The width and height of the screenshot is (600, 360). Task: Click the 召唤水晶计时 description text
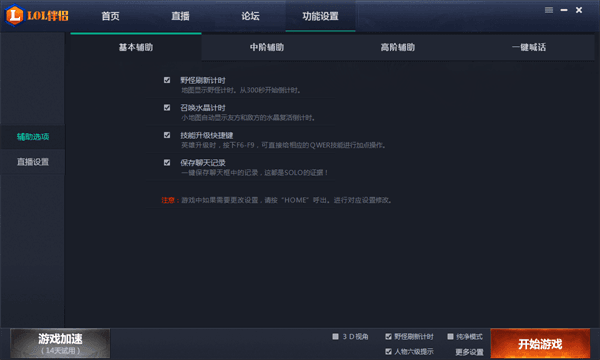[x=248, y=118]
